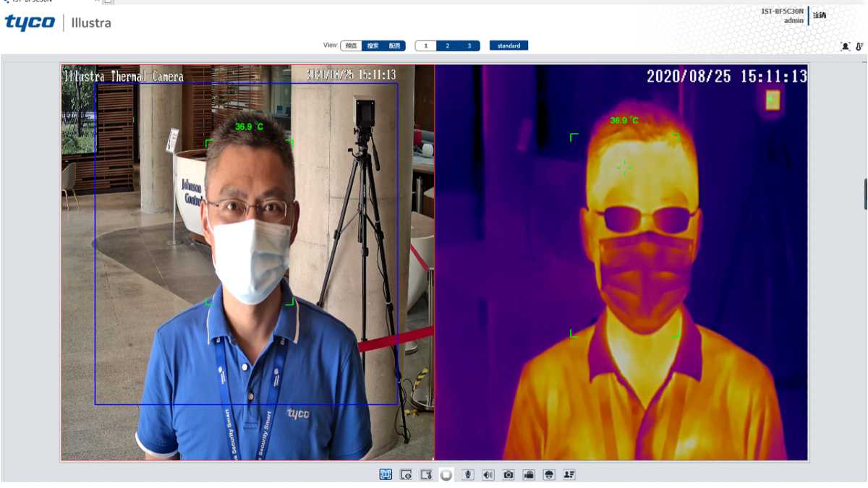Click the thermal camera video pane
The width and height of the screenshot is (868, 488).
(x=621, y=262)
